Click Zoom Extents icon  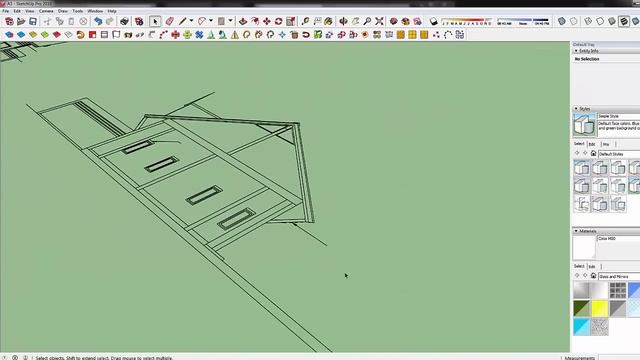point(379,21)
